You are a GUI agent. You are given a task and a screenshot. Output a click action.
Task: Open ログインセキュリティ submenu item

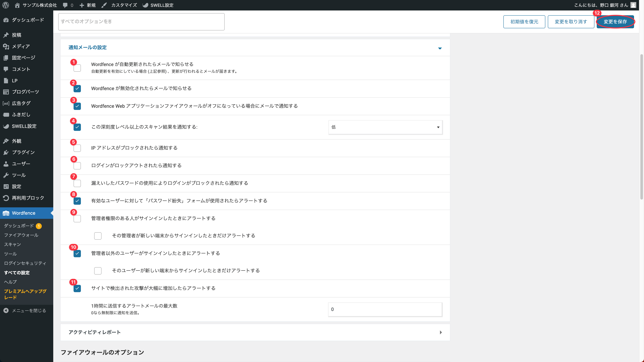[25, 263]
